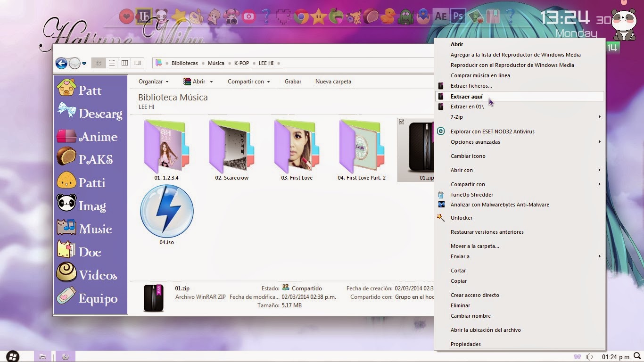Expand context menu Compartir con submenu
The image size is (644, 362).
click(x=520, y=184)
